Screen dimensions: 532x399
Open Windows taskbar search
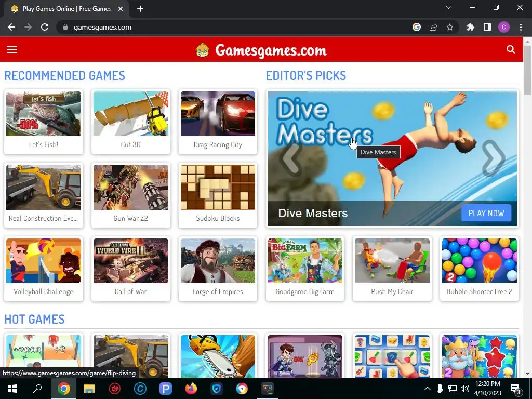point(37,389)
